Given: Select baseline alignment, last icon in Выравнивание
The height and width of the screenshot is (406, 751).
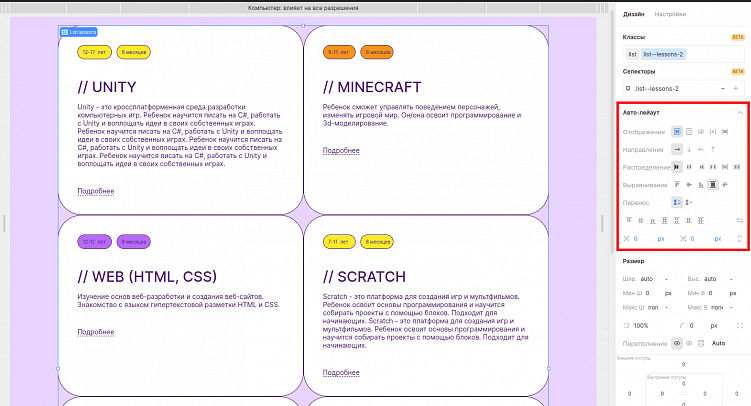Looking at the screenshot, I should pos(725,185).
